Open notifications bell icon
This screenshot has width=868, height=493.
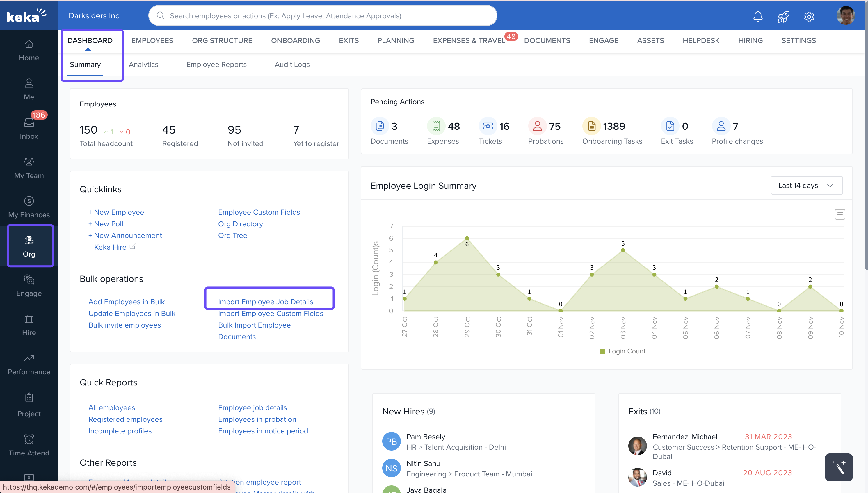pos(758,16)
